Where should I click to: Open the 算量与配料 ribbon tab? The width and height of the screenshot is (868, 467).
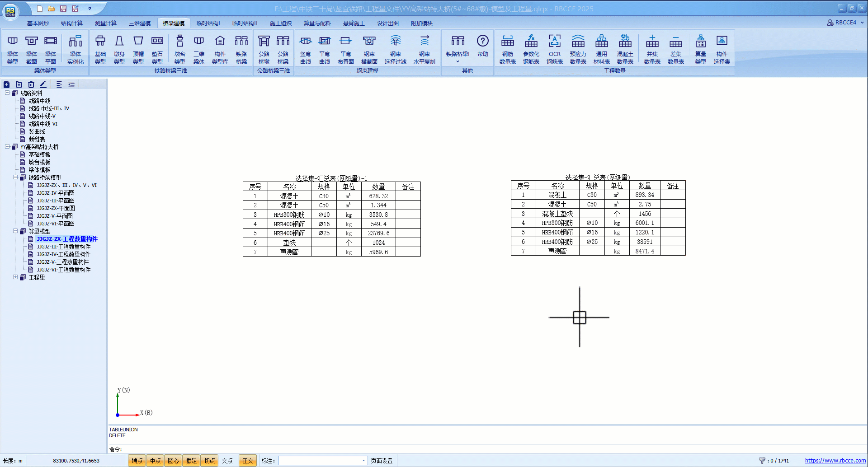click(317, 23)
